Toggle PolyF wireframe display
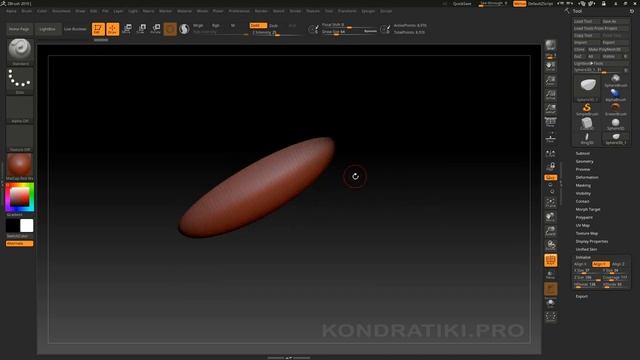The height and width of the screenshot is (360, 640). 551,260
